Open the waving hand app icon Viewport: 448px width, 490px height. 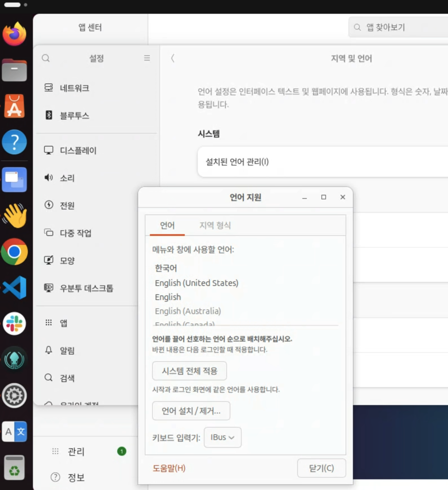click(14, 216)
